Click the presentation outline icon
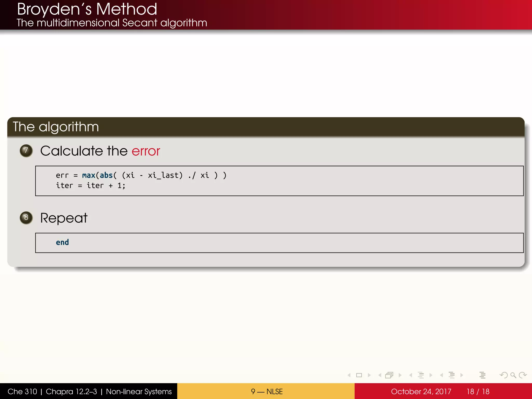The height and width of the screenshot is (399, 532). [482, 375]
